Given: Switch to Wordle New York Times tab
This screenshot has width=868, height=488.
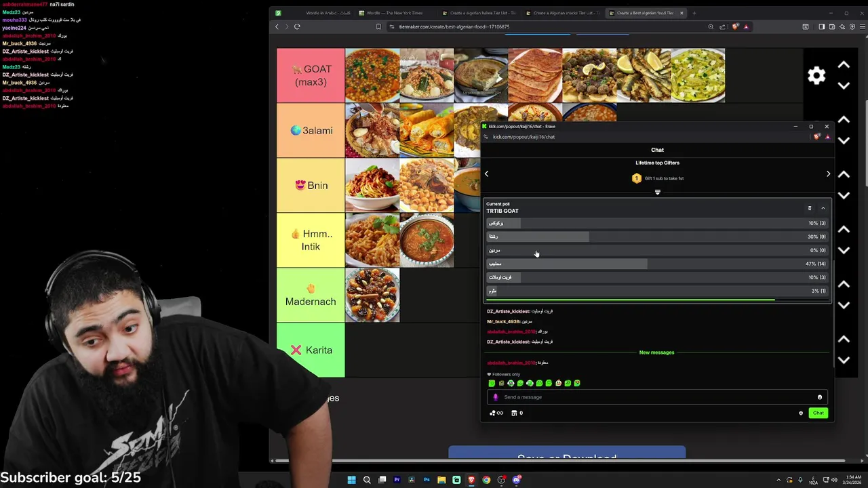Looking at the screenshot, I should (397, 13).
